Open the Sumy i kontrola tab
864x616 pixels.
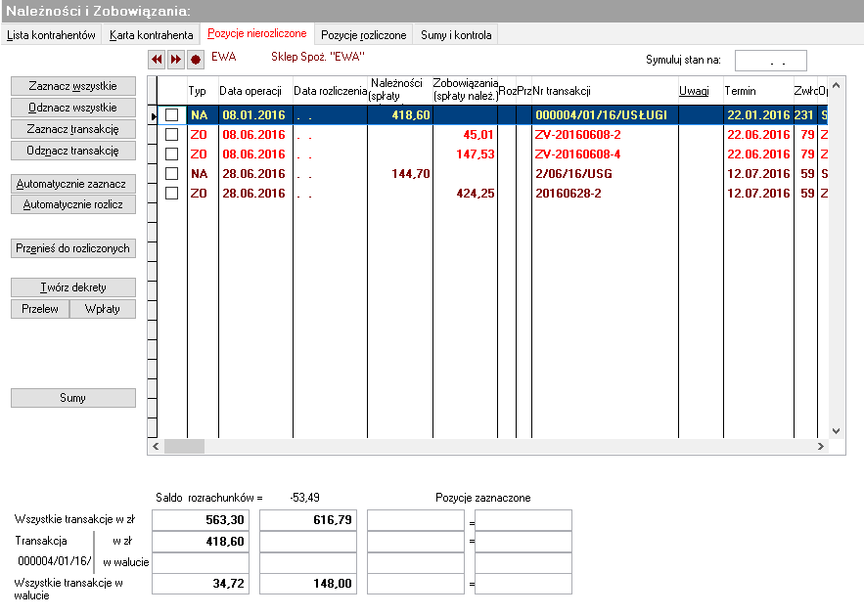point(456,34)
